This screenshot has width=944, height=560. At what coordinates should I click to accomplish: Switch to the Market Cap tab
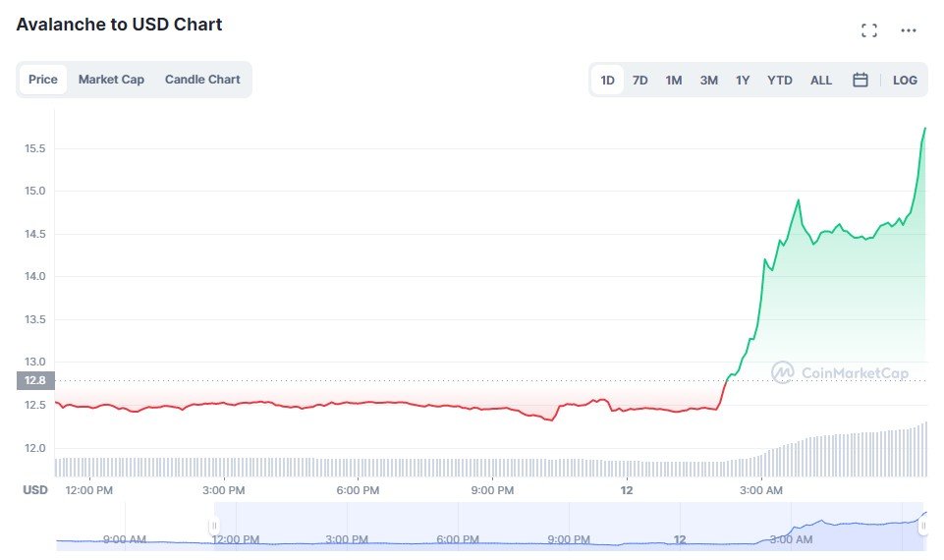point(111,80)
